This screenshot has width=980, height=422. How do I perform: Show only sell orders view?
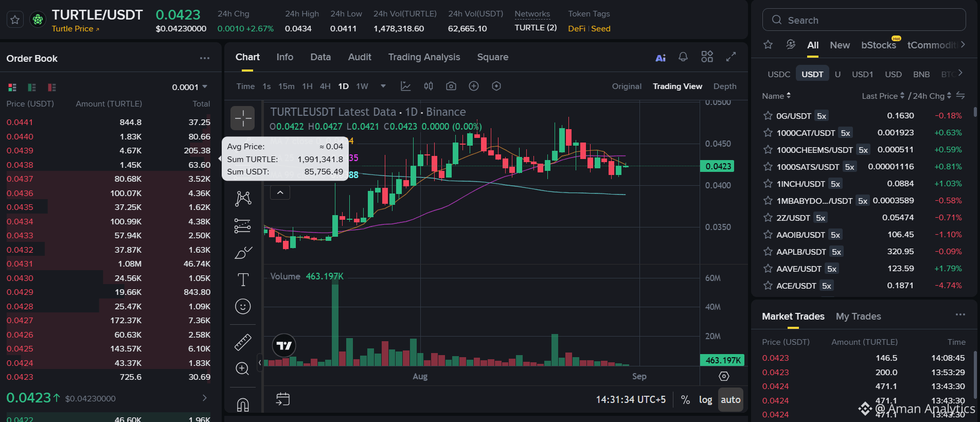(51, 87)
